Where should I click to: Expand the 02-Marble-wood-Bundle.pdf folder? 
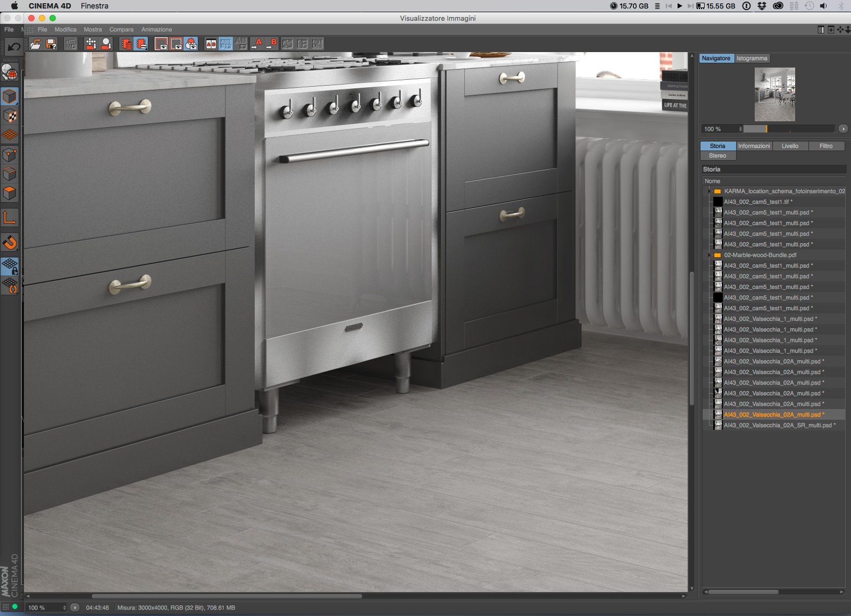709,255
